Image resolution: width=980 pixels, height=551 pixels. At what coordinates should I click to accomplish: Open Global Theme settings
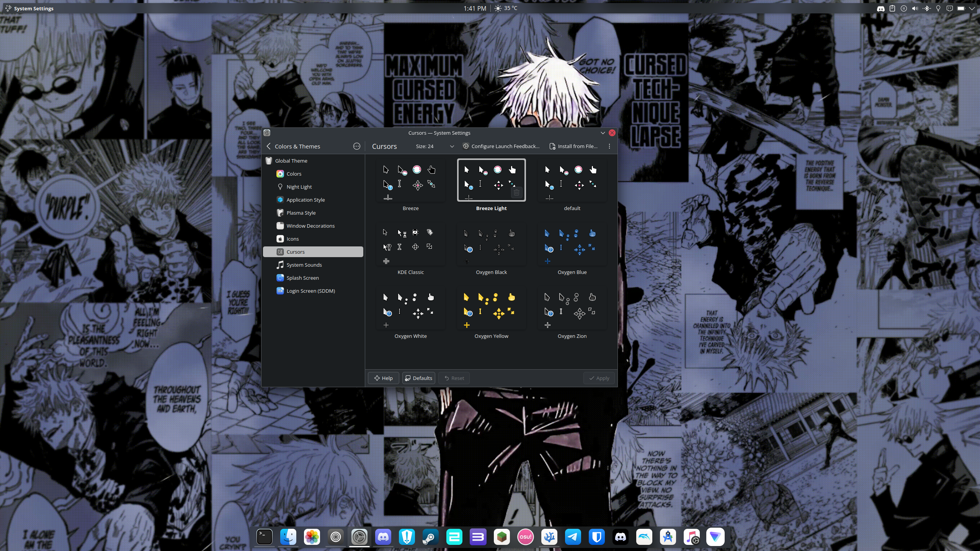point(313,161)
